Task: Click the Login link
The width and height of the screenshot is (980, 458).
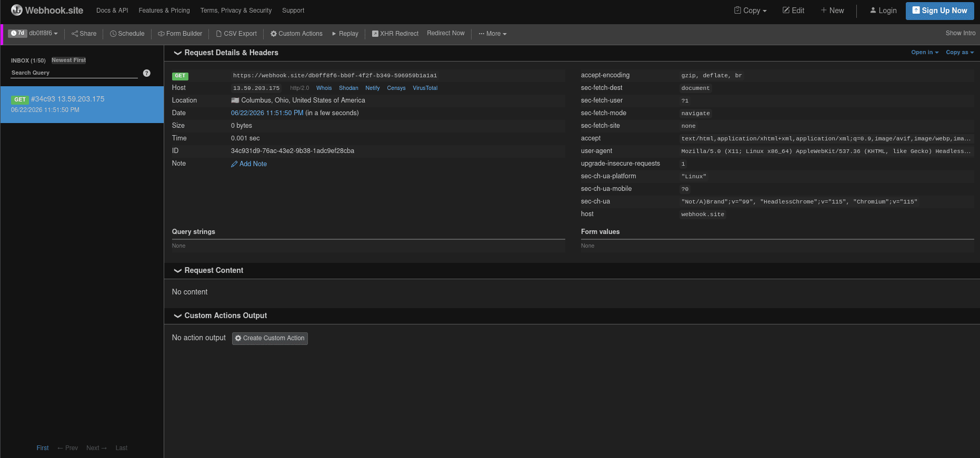Action: pos(883,11)
